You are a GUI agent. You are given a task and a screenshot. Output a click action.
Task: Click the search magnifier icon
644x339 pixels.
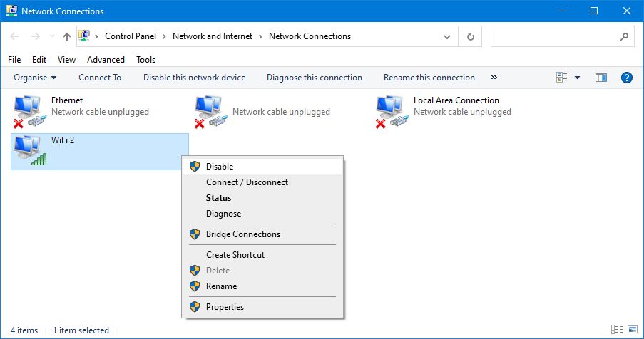(x=623, y=36)
